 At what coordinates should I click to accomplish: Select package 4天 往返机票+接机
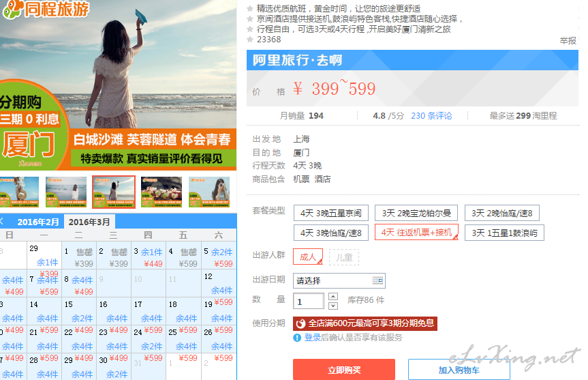(416, 233)
